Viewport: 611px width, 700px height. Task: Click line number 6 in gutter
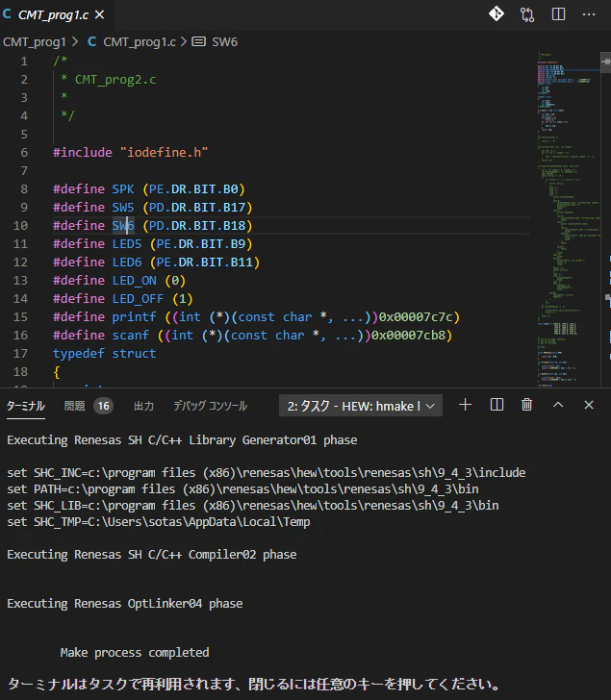coord(24,152)
